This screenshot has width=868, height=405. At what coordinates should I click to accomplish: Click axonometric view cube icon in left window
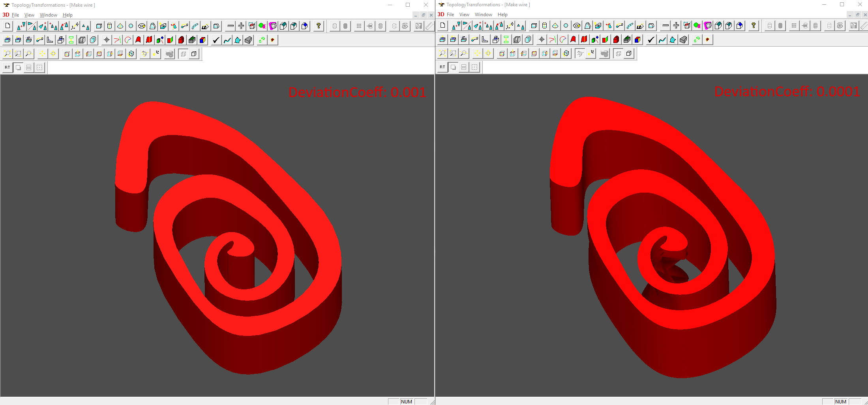pyautogui.click(x=131, y=54)
